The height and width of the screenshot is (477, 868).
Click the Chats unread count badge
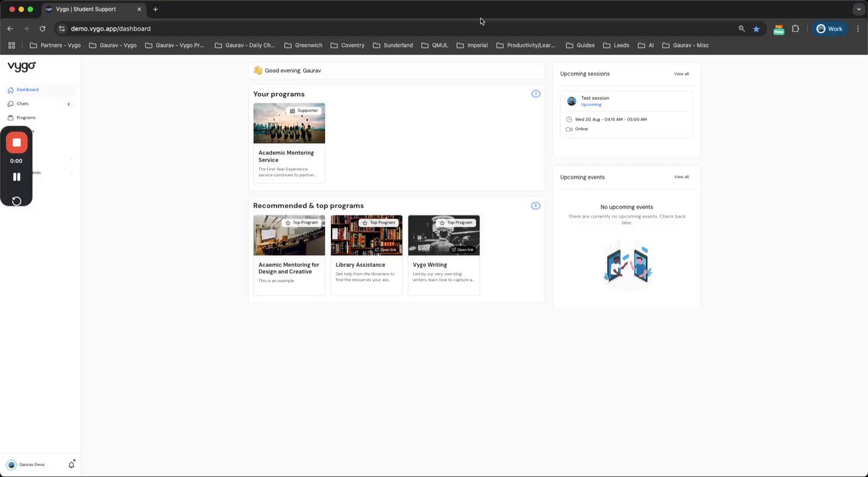pyautogui.click(x=68, y=104)
